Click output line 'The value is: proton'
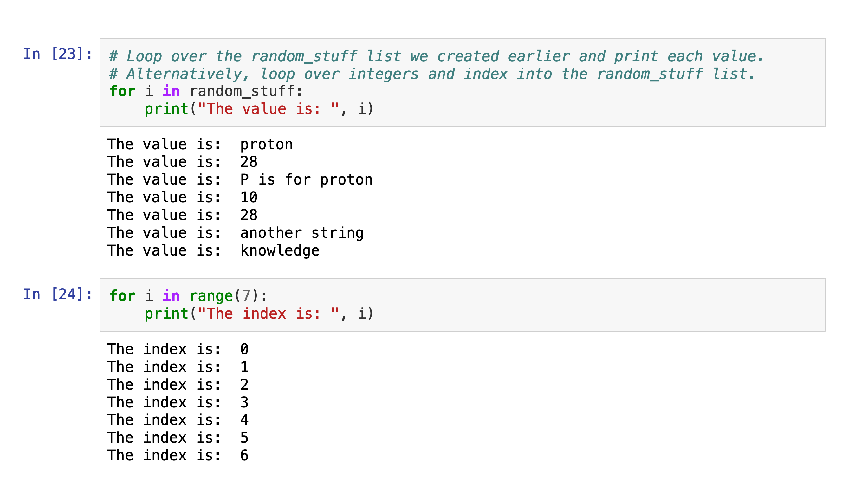This screenshot has height=487, width=868. tap(200, 145)
